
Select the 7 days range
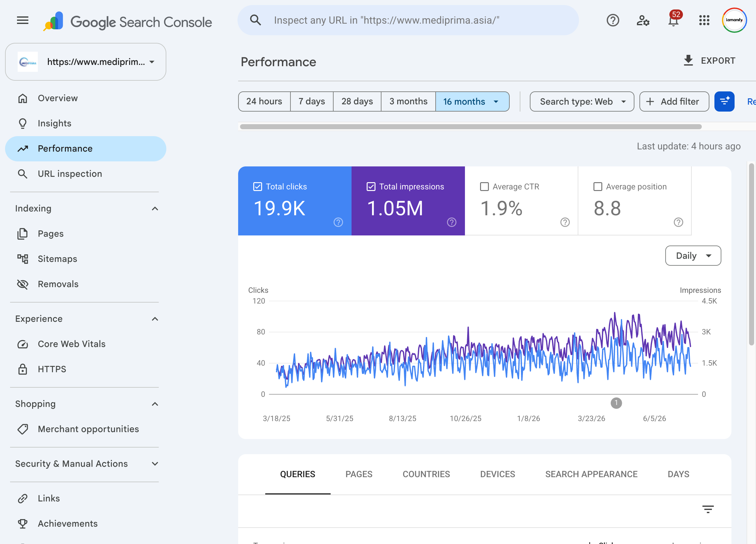pyautogui.click(x=312, y=101)
